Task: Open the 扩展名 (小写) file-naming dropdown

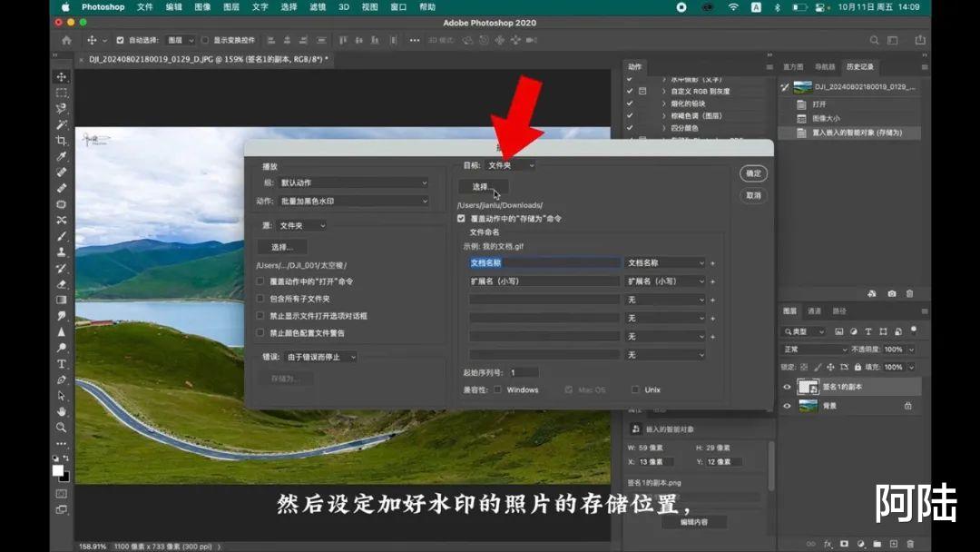Action: (x=666, y=281)
